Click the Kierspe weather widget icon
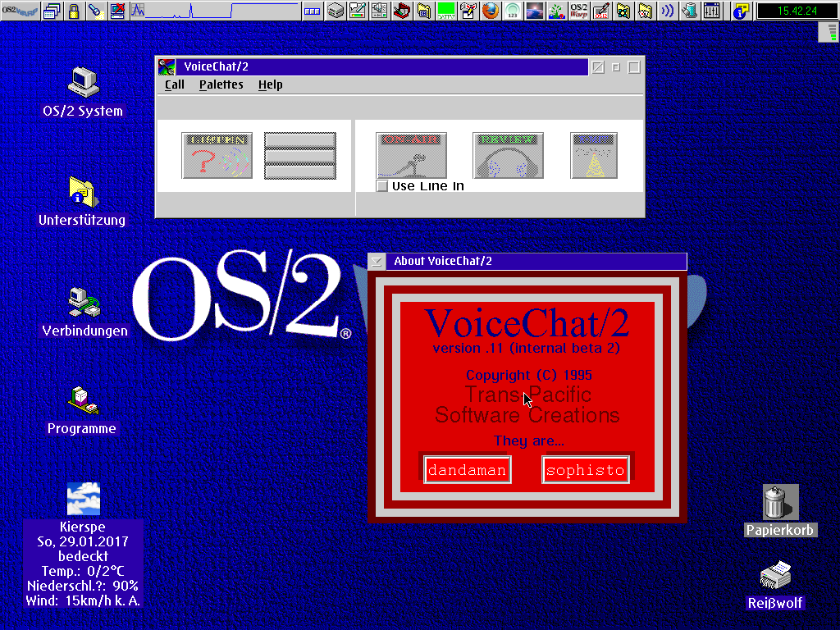 (83, 499)
